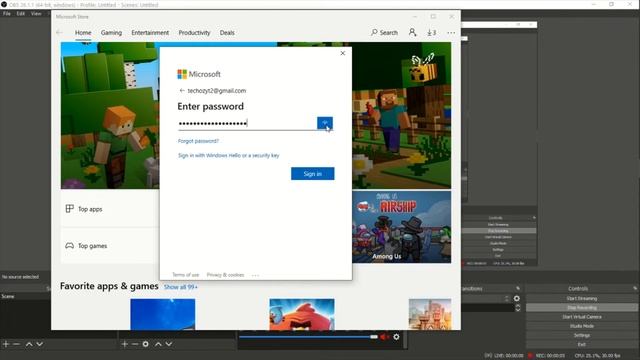Click LIVE timer in status bar
Screen dimensions: 640x360
point(508,356)
